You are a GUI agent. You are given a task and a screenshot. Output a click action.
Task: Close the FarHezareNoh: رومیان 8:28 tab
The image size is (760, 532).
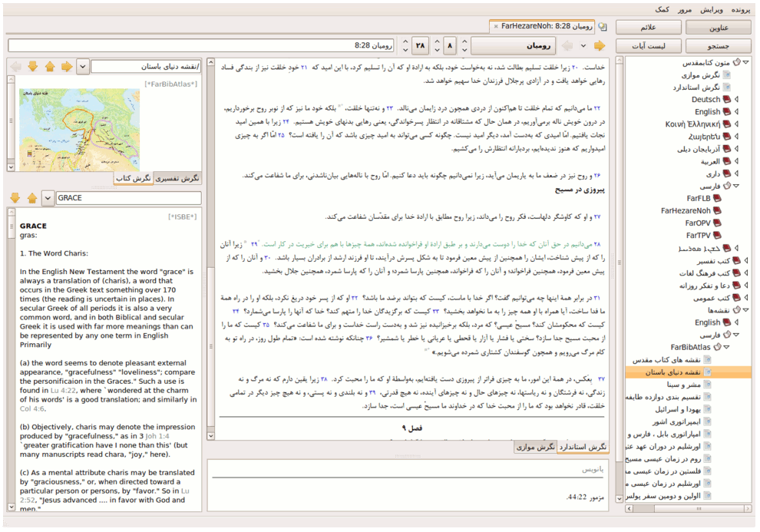pos(496,27)
